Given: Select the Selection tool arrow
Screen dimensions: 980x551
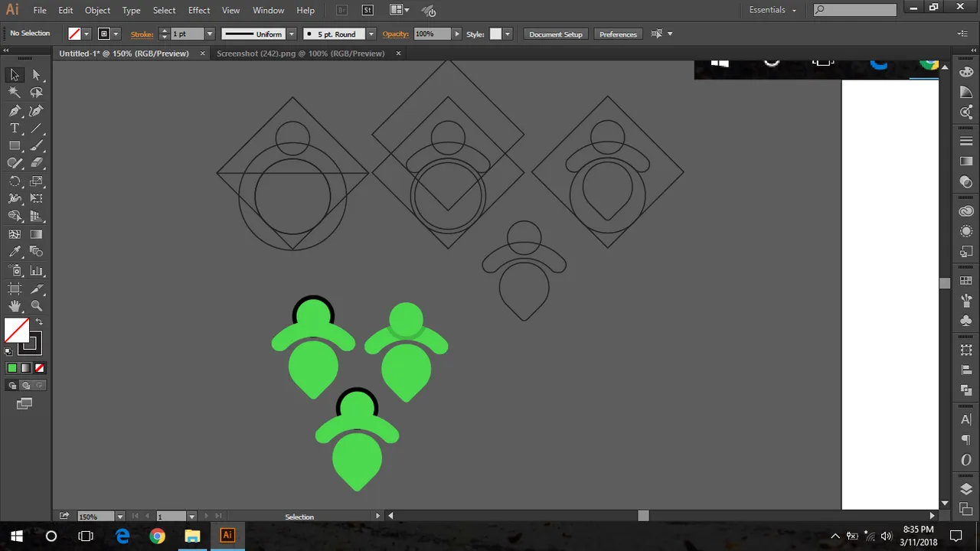Looking at the screenshot, I should pos(15,74).
